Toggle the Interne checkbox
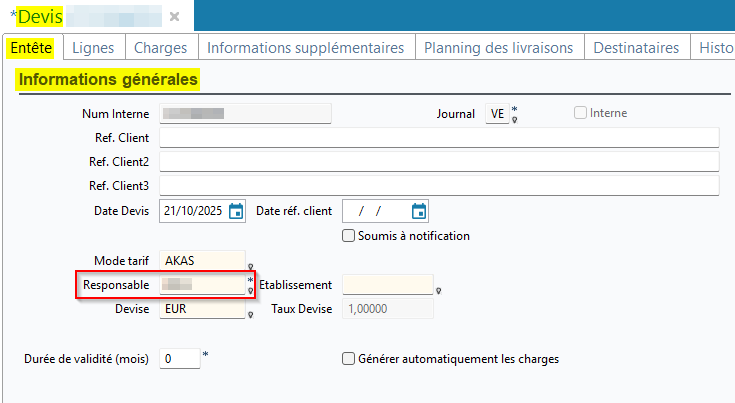The image size is (735, 403). click(580, 113)
